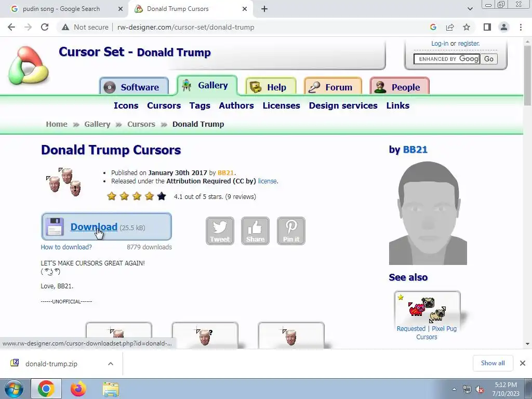Click the fifth rating star
This screenshot has height=399, width=532.
coord(162,196)
